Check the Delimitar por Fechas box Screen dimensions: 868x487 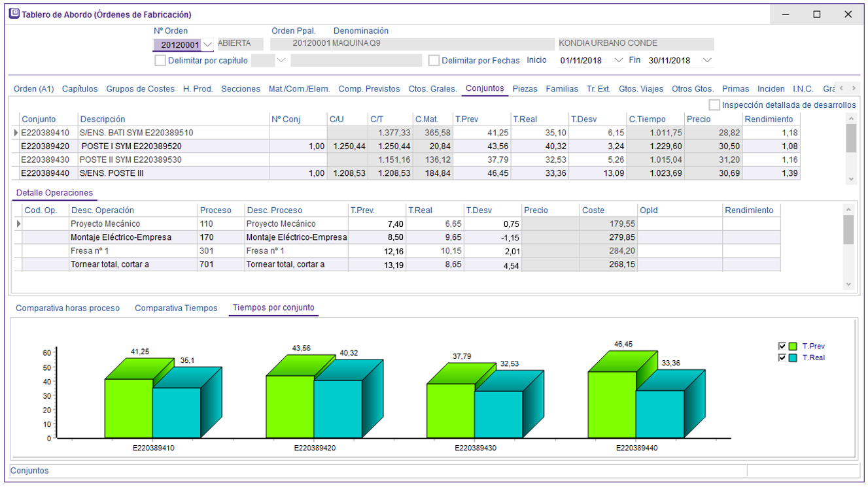tap(434, 60)
